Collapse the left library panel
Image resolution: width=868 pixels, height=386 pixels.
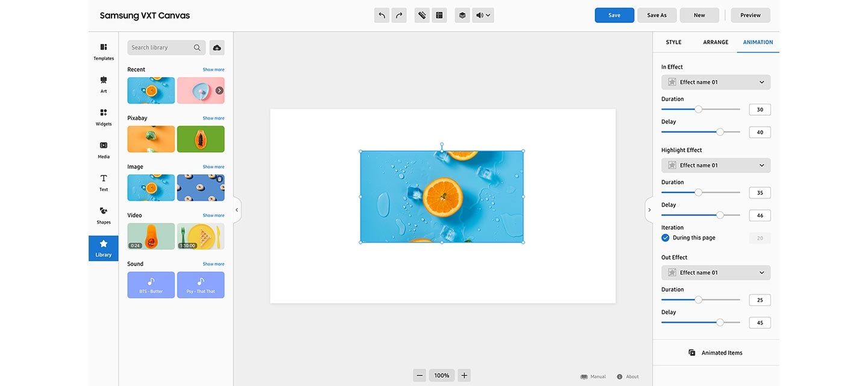point(237,210)
